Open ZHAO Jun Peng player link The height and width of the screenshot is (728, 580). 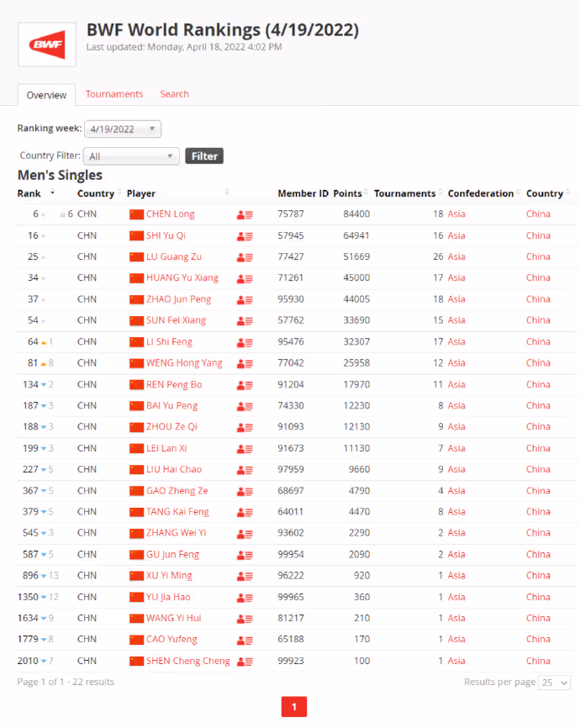pos(178,299)
